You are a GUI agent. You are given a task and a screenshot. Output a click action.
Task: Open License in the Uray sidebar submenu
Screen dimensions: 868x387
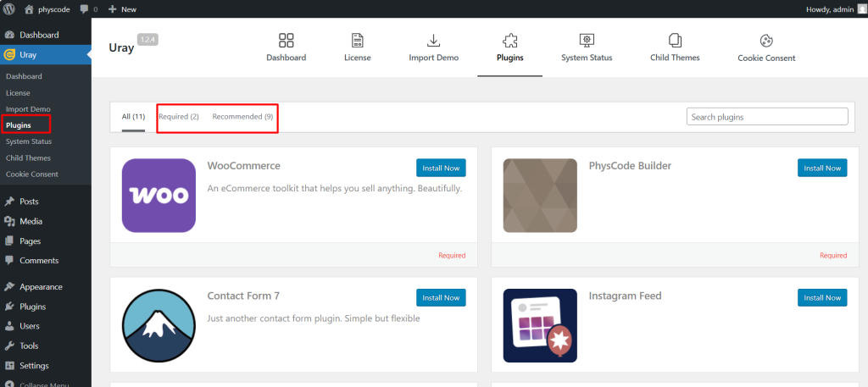pyautogui.click(x=19, y=93)
